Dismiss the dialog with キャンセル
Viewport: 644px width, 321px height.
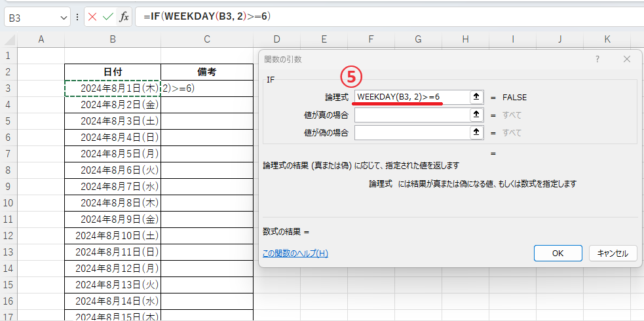click(613, 254)
